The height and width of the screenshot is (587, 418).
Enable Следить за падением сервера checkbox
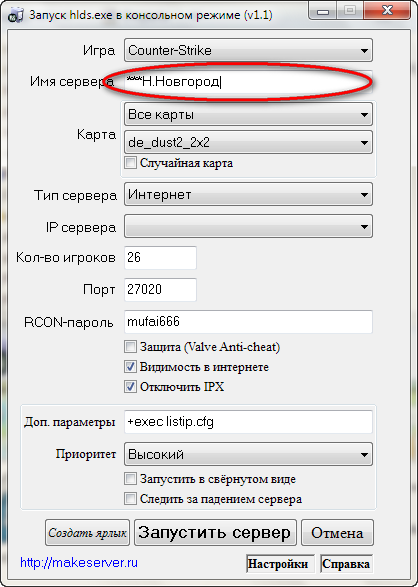[130, 499]
